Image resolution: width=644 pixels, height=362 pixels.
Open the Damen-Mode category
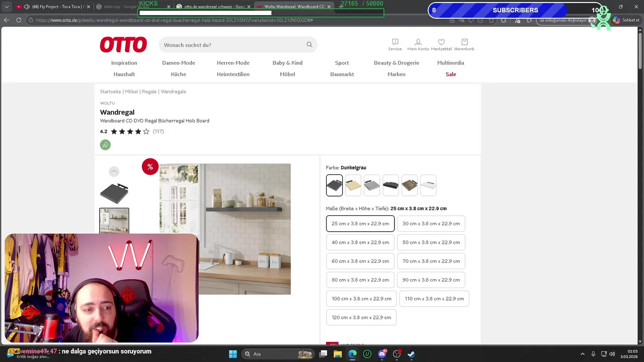click(179, 63)
